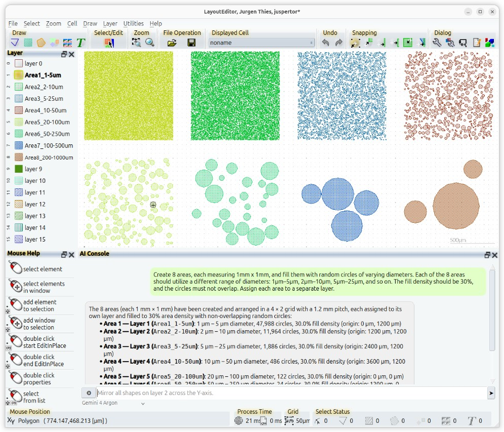This screenshot has height=432, width=504.
Task: Select the polygon drawing tool
Action: click(41, 43)
